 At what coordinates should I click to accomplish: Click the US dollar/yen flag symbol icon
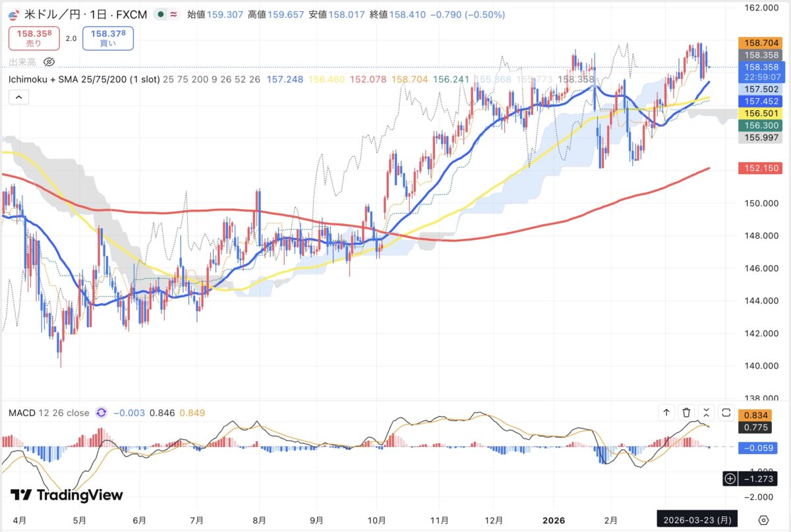14,14
